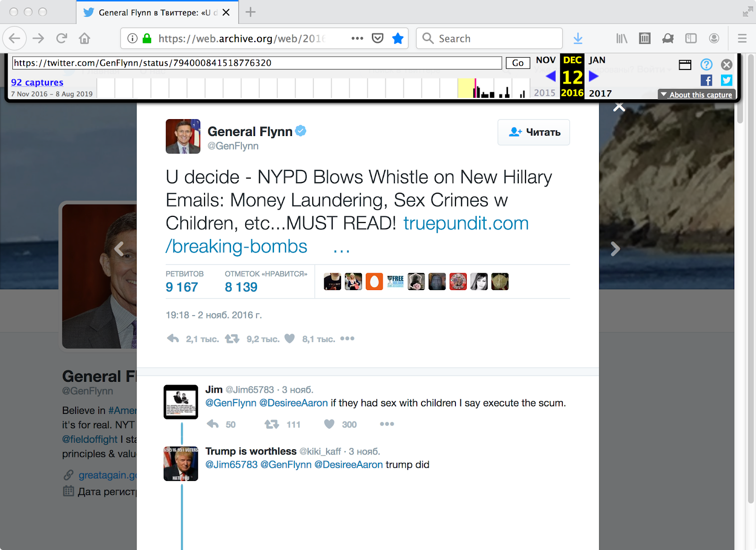The height and width of the screenshot is (550, 756).
Task: Reload the page
Action: click(x=61, y=38)
